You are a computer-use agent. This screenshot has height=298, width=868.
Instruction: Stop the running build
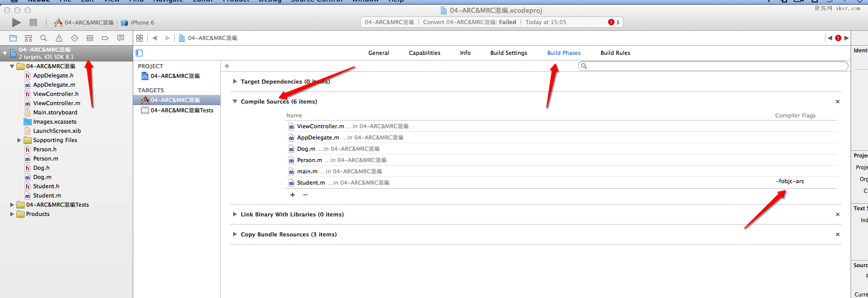(x=33, y=23)
